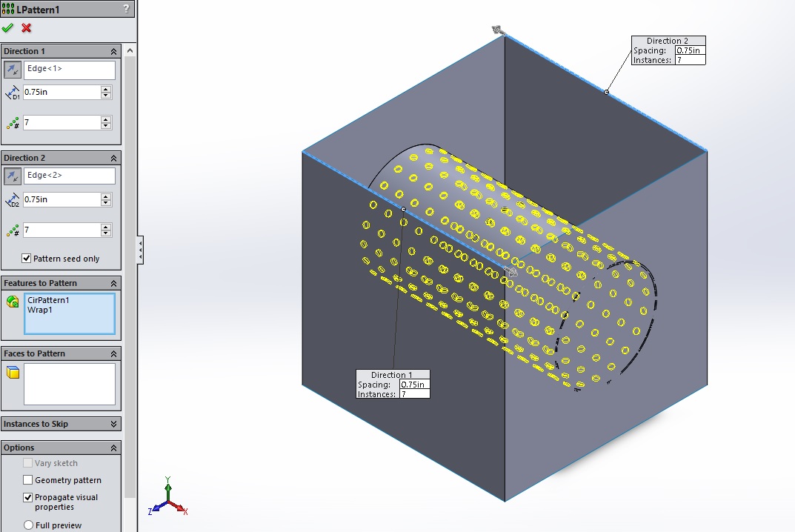Select Wrap1 in features list
Screen dimensions: 795x532
point(39,310)
